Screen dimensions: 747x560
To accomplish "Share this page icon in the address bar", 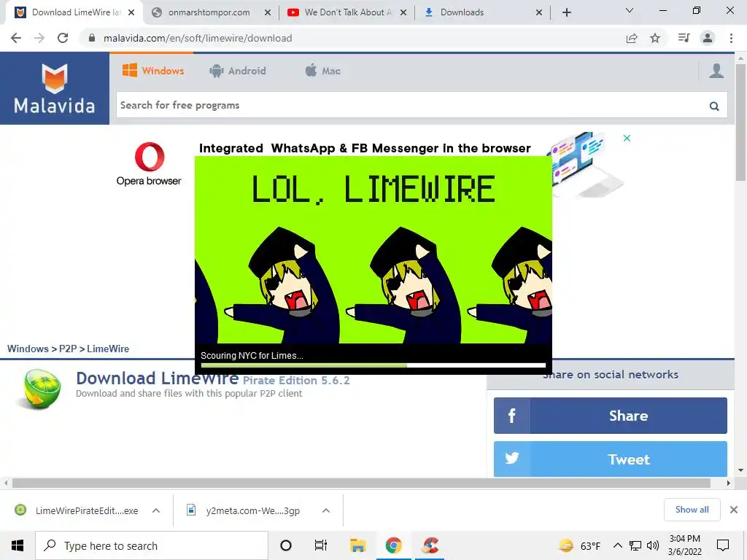I will (632, 38).
